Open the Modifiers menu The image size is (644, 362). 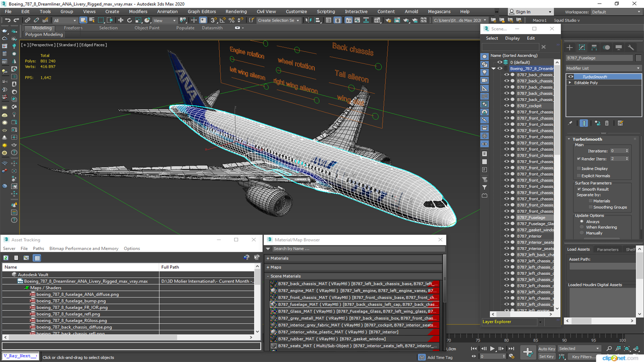[138, 12]
